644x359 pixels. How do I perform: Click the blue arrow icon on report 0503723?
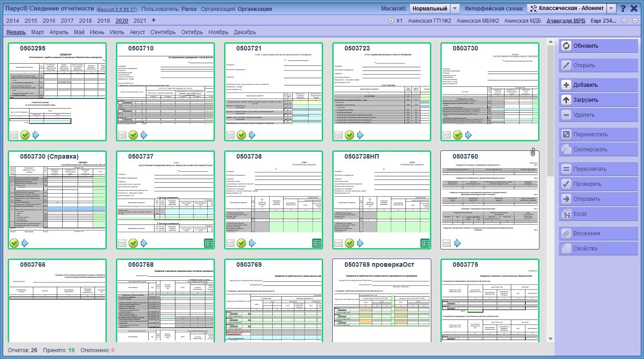(360, 135)
